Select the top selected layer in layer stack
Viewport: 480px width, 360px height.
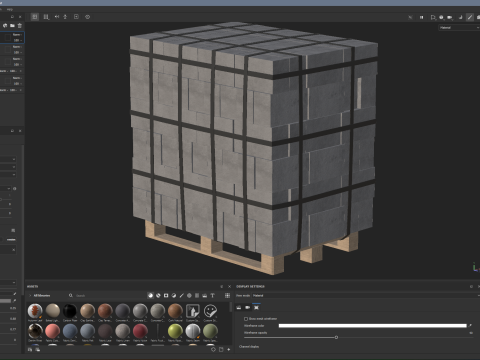pyautogui.click(x=12, y=37)
